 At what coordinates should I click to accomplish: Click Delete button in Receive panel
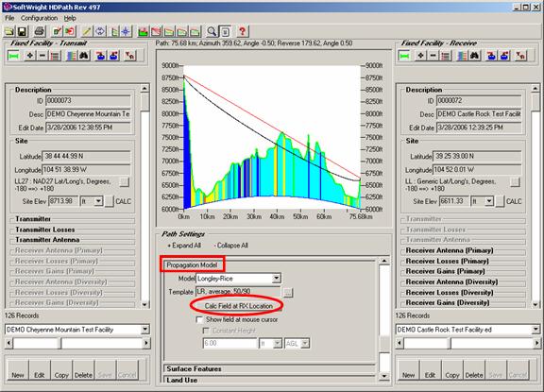474,370
